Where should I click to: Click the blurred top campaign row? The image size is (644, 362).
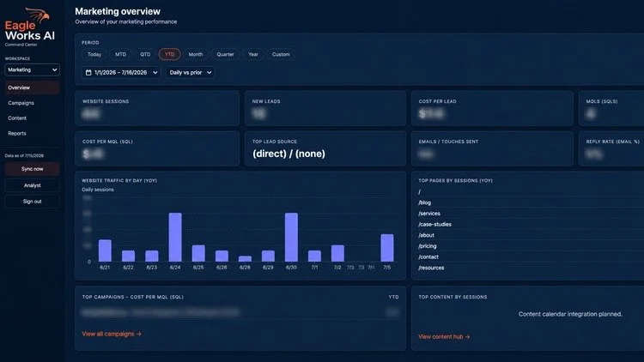[x=240, y=313]
